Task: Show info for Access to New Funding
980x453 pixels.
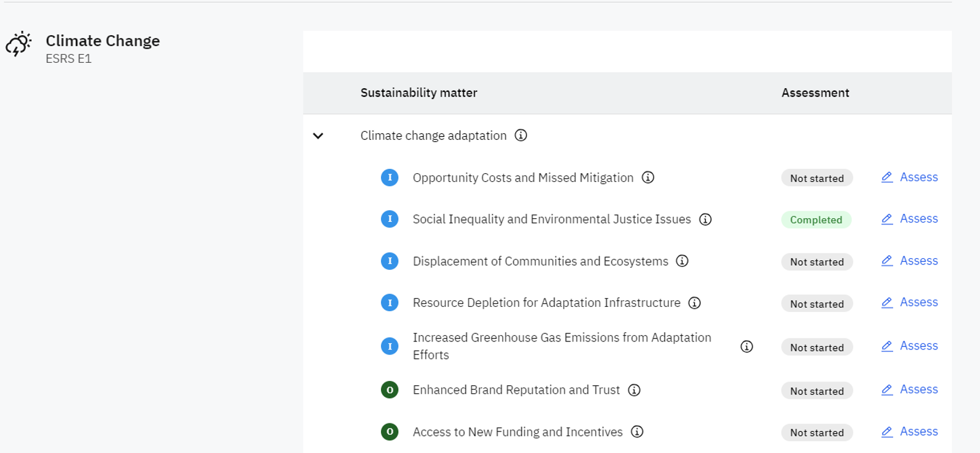Action: point(637,432)
